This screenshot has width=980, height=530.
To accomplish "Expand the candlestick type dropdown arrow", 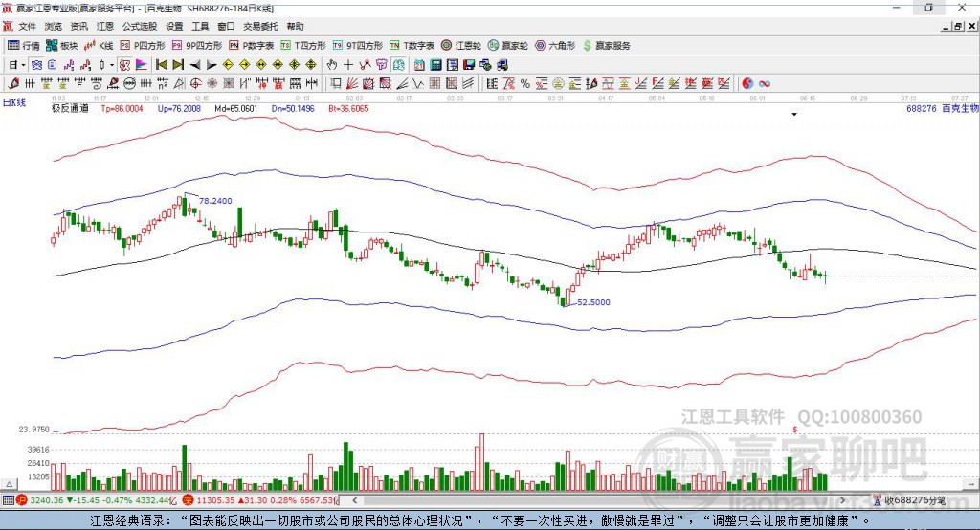I will [111, 65].
